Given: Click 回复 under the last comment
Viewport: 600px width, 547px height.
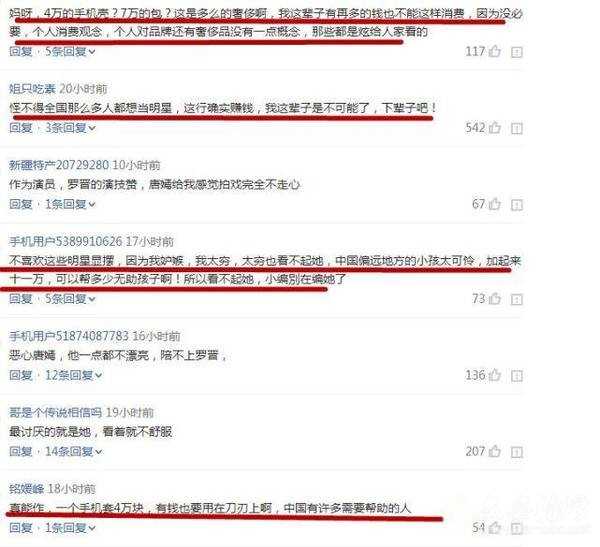Looking at the screenshot, I should point(21,528).
